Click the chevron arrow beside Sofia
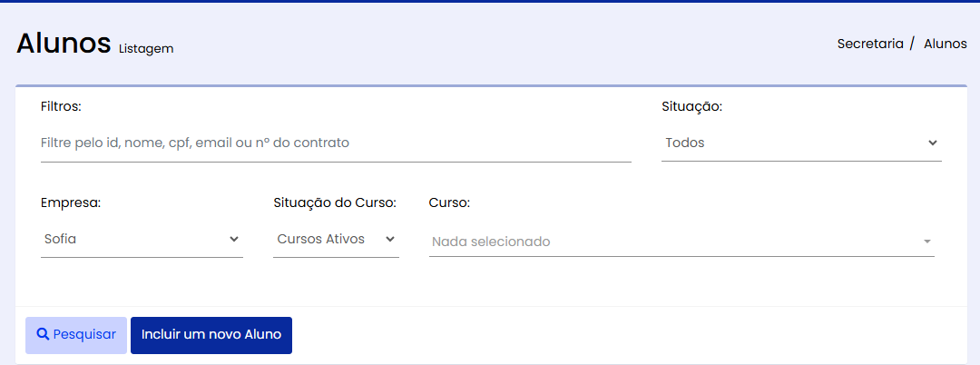The image size is (980, 365). [x=234, y=239]
